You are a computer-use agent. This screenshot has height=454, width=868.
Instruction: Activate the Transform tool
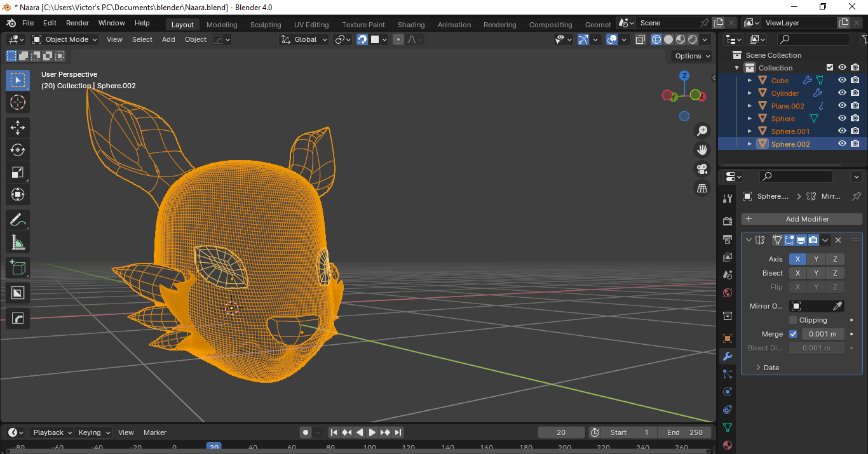click(18, 194)
